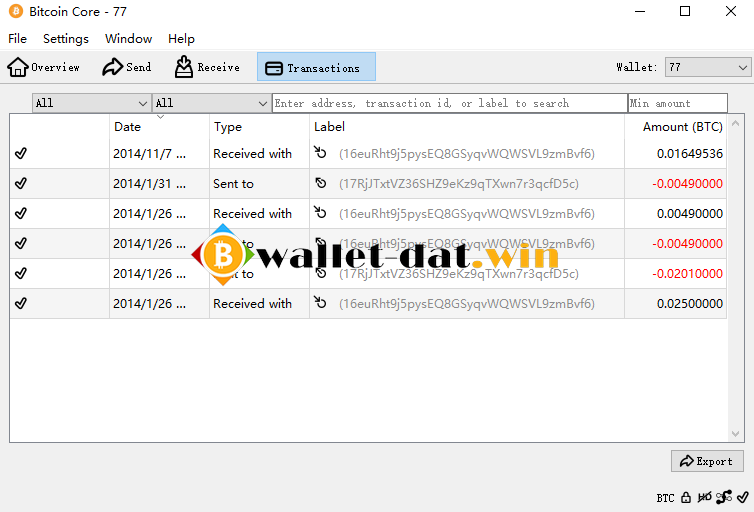Viewport: 754px width, 512px height.
Task: Sort by the Label column header
Action: pyautogui.click(x=467, y=127)
